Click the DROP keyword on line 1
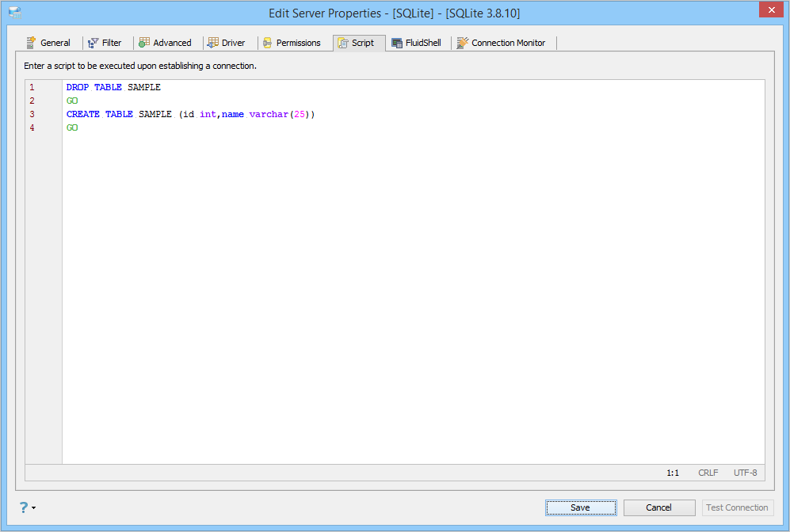 click(78, 87)
